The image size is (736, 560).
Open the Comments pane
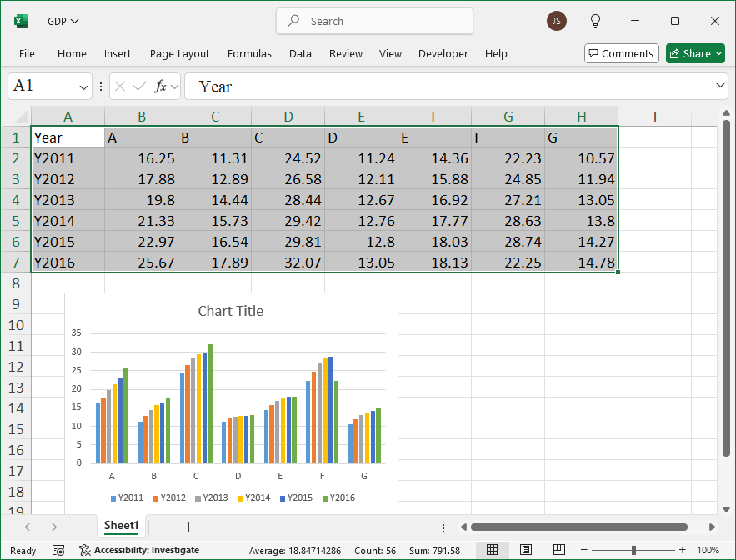[621, 53]
